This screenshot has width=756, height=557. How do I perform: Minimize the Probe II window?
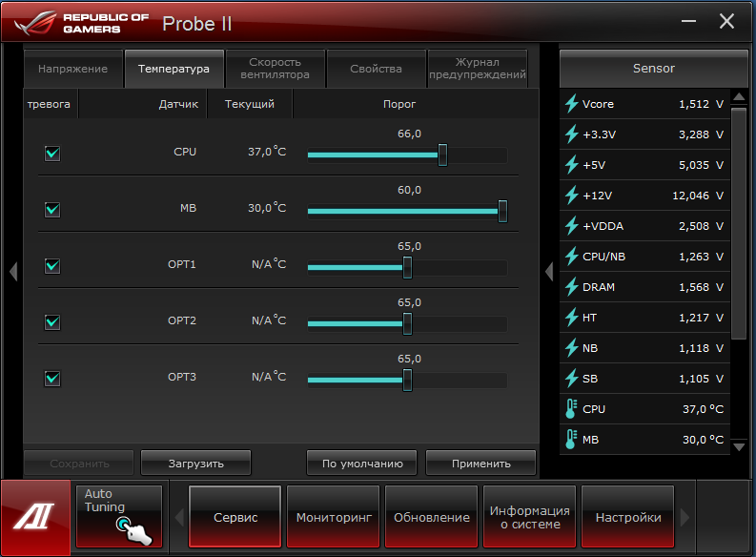[x=688, y=21]
